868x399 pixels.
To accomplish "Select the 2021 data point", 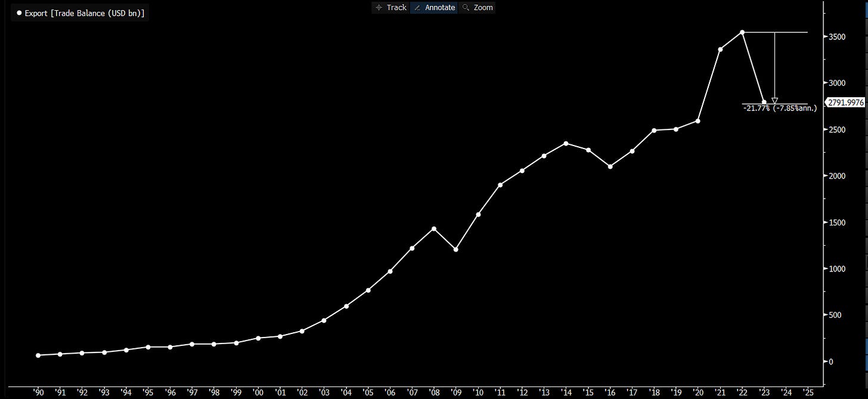I will (x=720, y=50).
